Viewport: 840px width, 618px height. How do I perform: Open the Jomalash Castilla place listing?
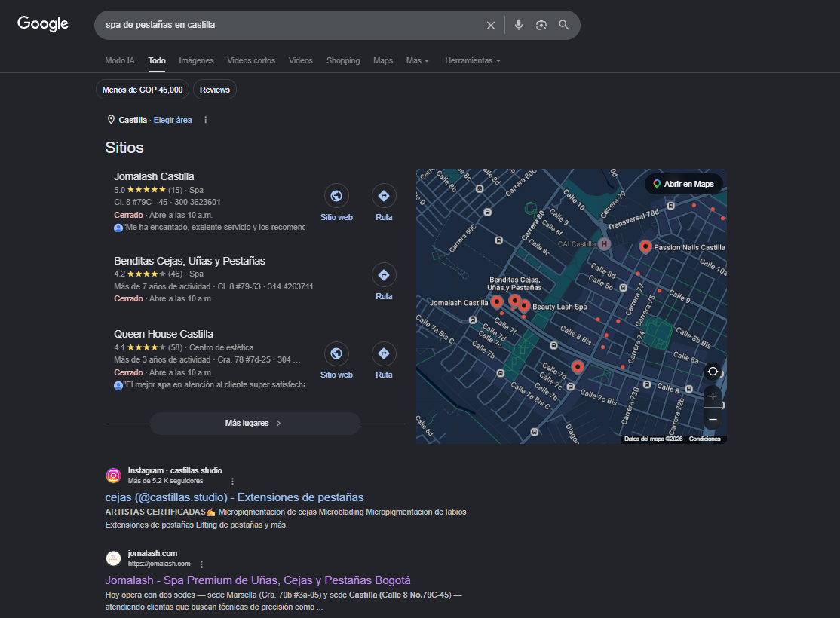(154, 176)
